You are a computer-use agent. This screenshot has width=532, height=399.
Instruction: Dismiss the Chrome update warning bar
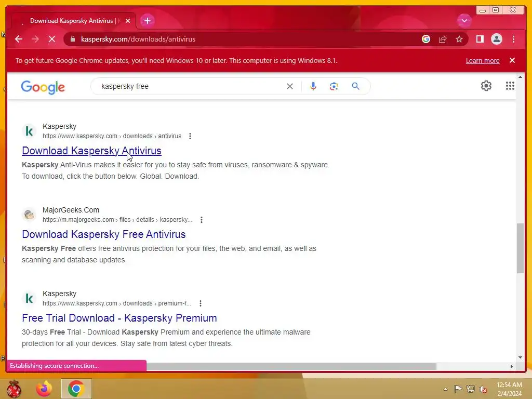pos(512,60)
